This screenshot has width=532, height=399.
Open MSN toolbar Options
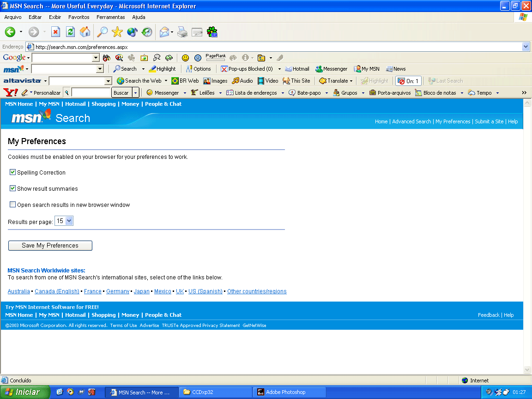(199, 69)
